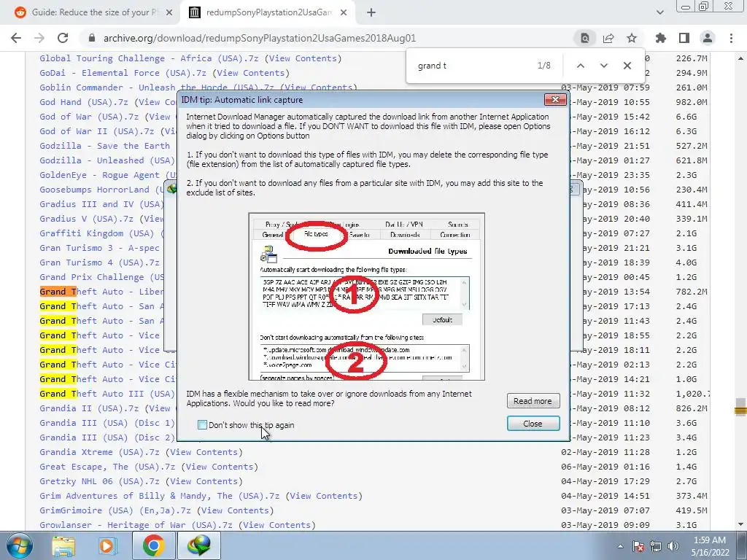Click Graffiti Kingdom (USA) link
This screenshot has width=747, height=560.
coord(97,233)
